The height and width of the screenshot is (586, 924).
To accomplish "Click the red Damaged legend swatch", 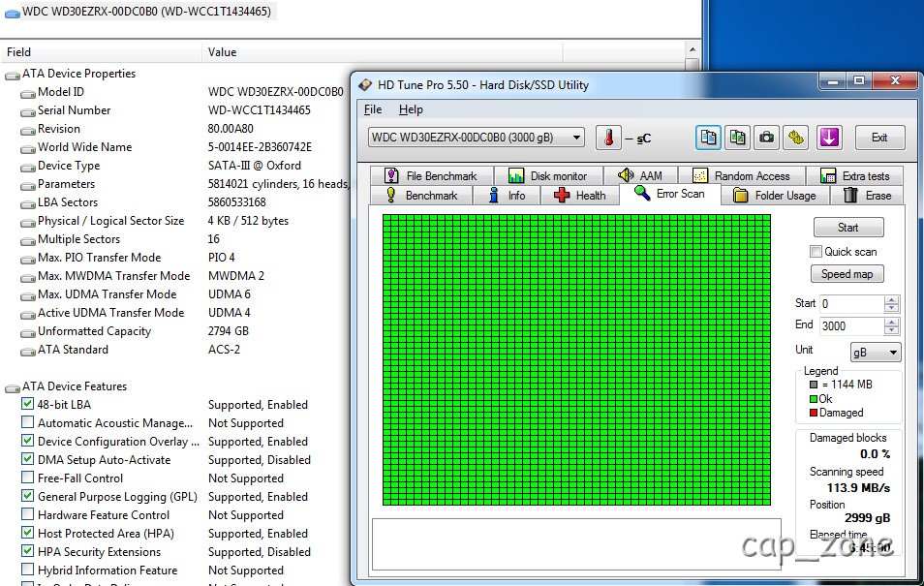I will 814,413.
